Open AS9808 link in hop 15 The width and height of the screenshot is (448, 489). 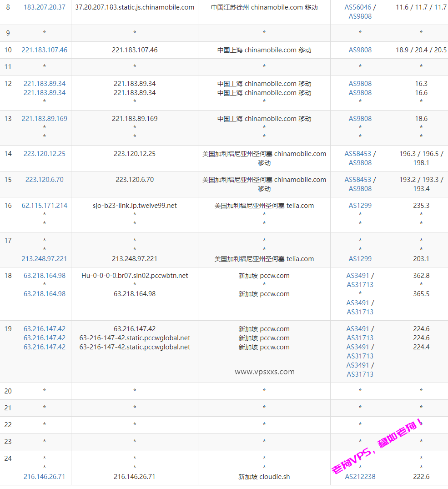360,189
